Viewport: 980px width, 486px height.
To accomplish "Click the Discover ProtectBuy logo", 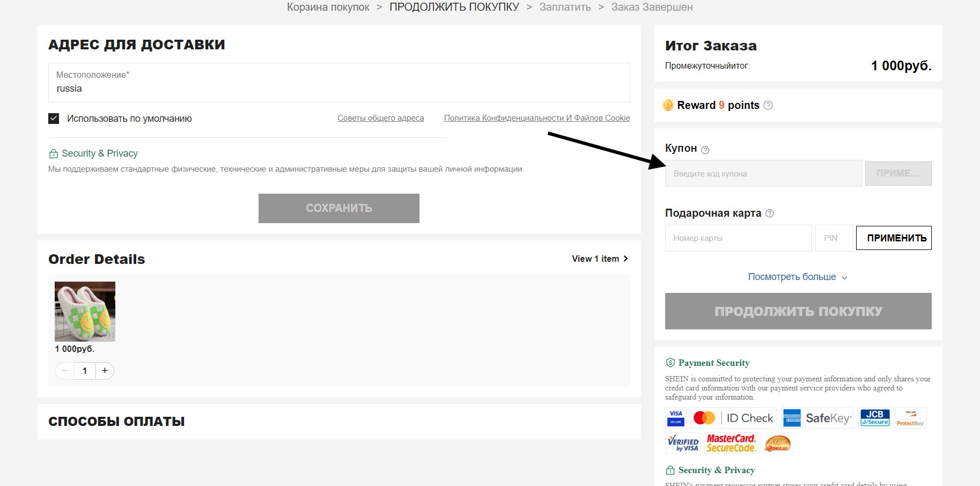I will click(910, 418).
